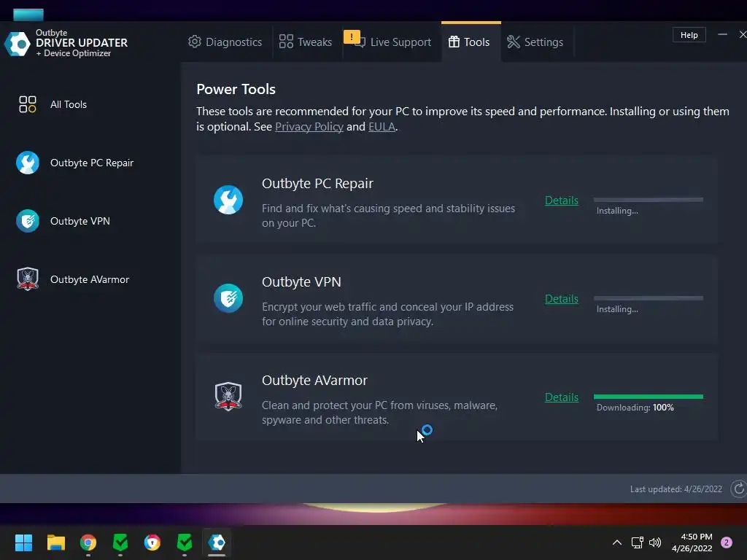Click the Outbyte AVarmor card icon
The image size is (747, 560).
click(x=228, y=396)
